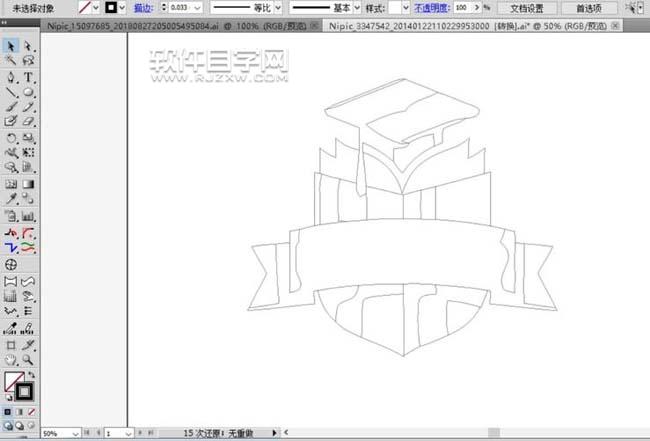Screen dimensions: 650x441
Task: Click the opacity 100 field
Action: [463, 7]
